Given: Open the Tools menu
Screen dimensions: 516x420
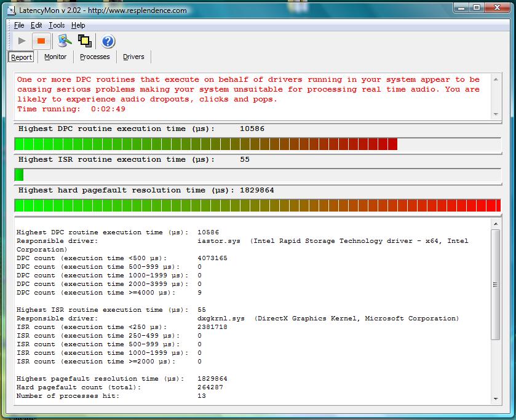Looking at the screenshot, I should [x=57, y=25].
